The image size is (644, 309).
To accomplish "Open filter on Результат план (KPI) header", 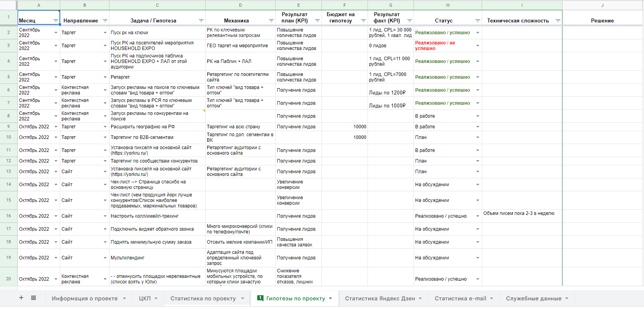I will tap(317, 21).
